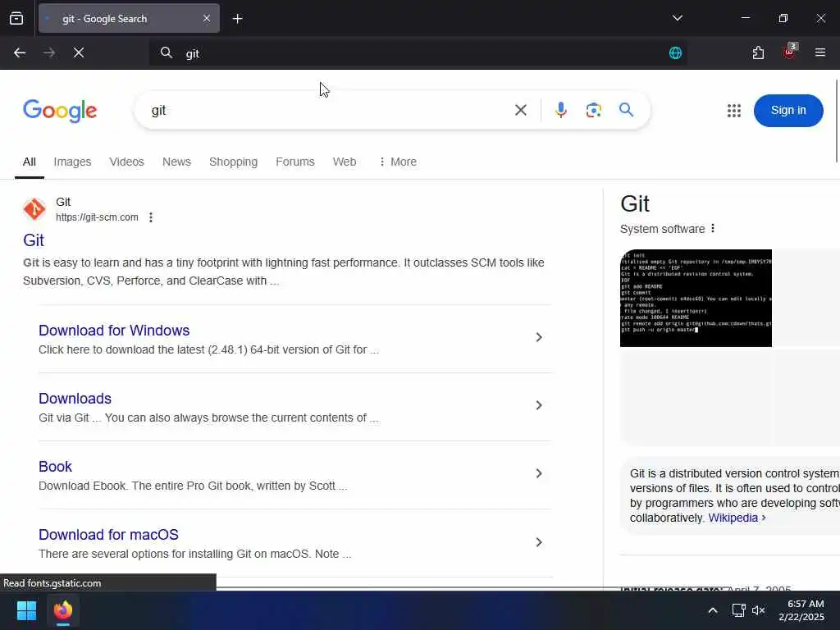Click the Git site favicon
840x630 pixels.
click(34, 209)
